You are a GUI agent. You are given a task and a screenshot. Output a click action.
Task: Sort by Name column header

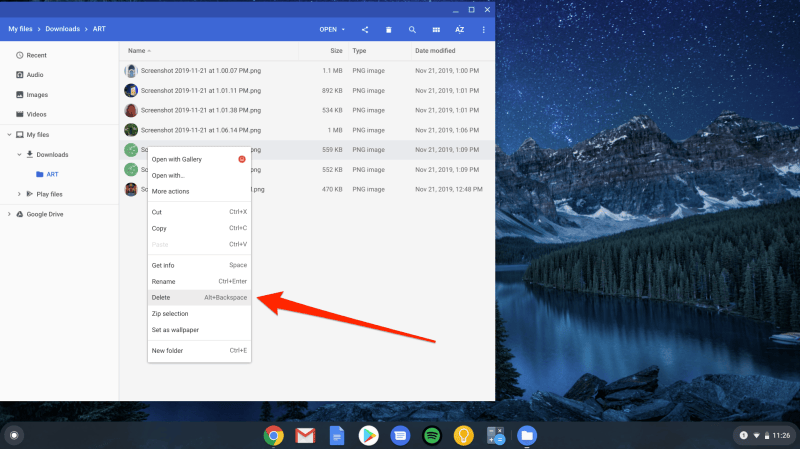pyautogui.click(x=137, y=51)
